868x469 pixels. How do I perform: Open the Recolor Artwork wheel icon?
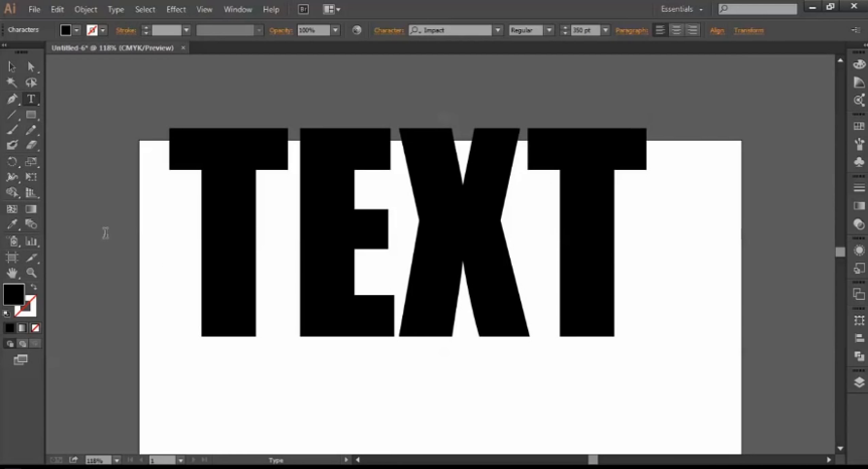point(357,30)
